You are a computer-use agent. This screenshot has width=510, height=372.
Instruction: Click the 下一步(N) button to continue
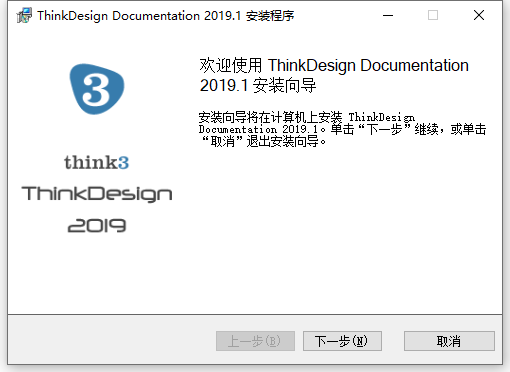[342, 341]
